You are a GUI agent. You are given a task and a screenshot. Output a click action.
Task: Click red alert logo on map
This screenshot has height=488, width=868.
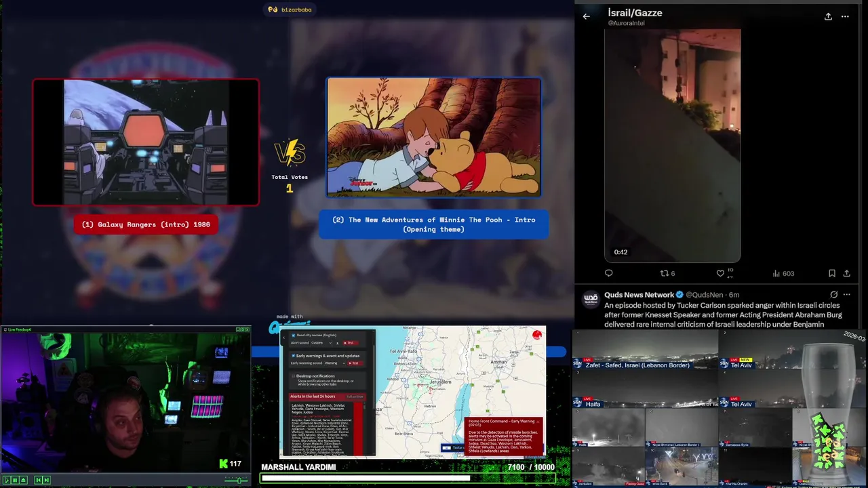[537, 335]
